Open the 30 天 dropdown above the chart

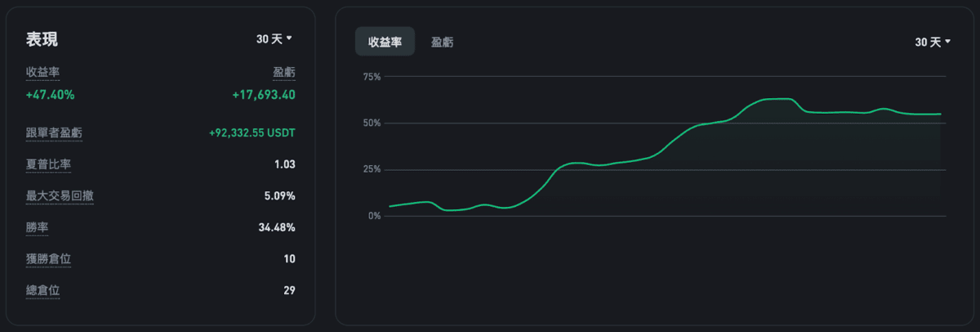click(x=933, y=42)
